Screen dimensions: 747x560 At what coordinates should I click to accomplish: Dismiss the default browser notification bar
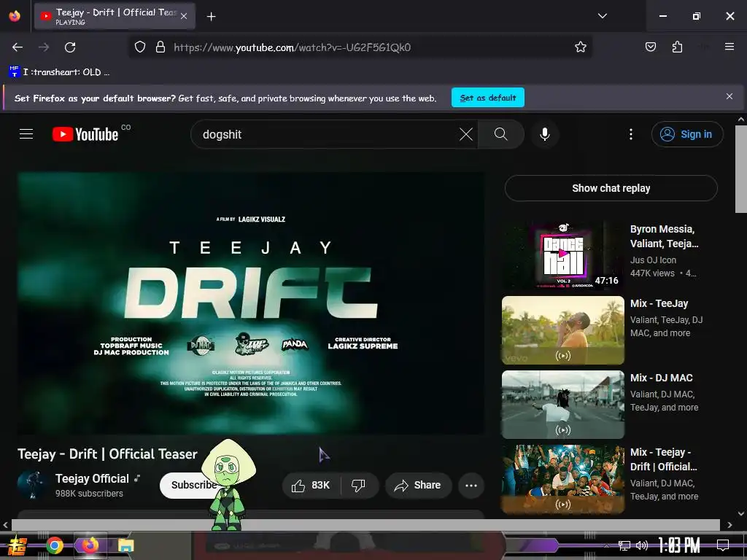(x=729, y=97)
